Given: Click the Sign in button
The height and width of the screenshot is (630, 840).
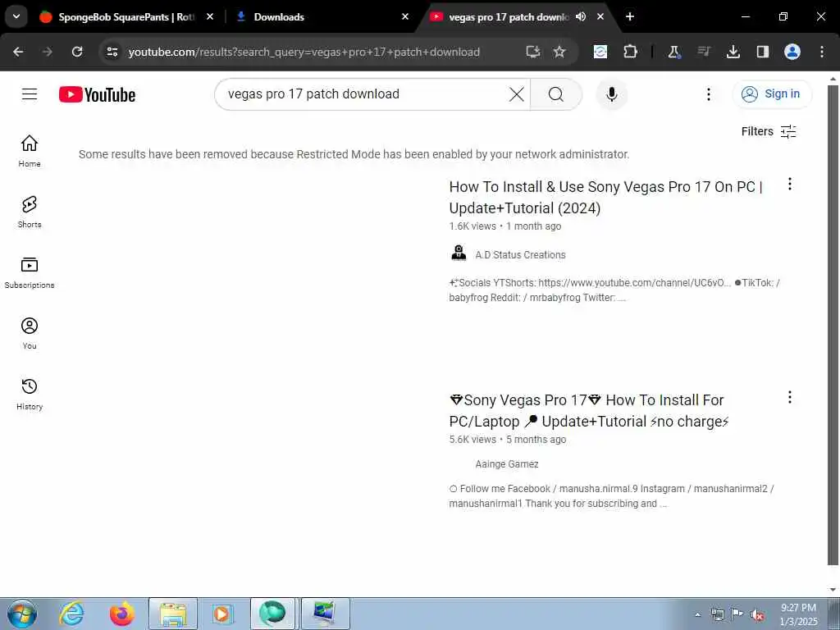Looking at the screenshot, I should tap(771, 94).
